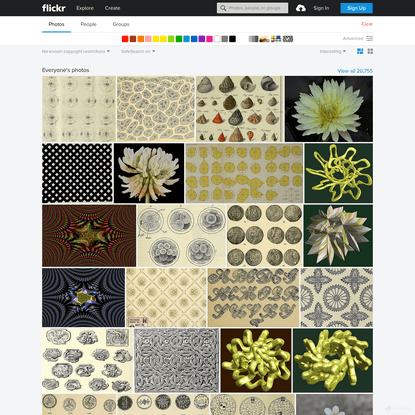Open the No known copyright restrictions dropdown
The width and height of the screenshot is (415, 415).
click(x=76, y=51)
